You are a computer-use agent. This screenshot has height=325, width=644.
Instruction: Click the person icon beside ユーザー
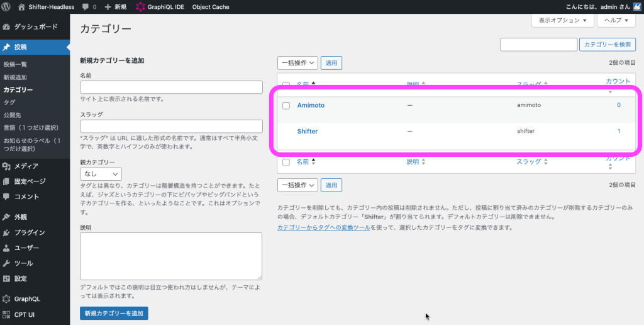[x=6, y=248]
